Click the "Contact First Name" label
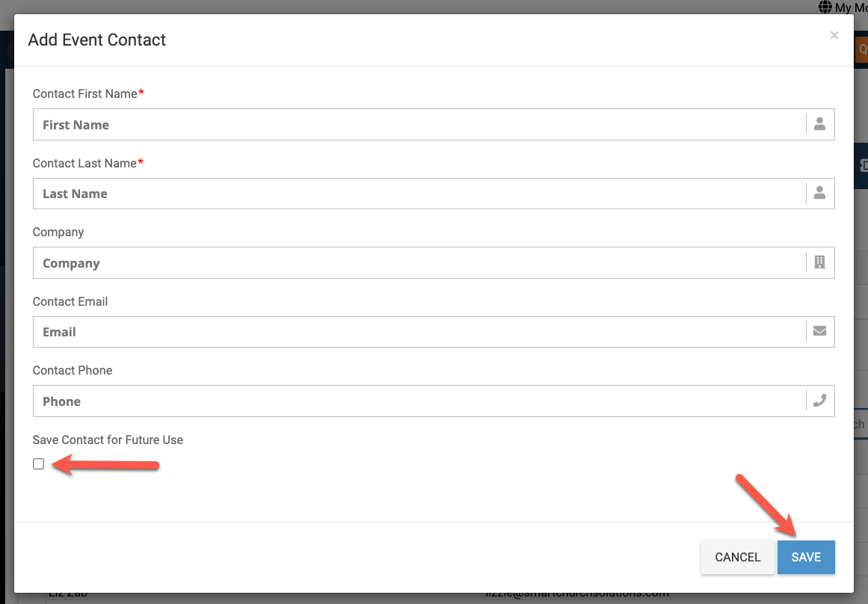The width and height of the screenshot is (868, 604). click(x=85, y=94)
